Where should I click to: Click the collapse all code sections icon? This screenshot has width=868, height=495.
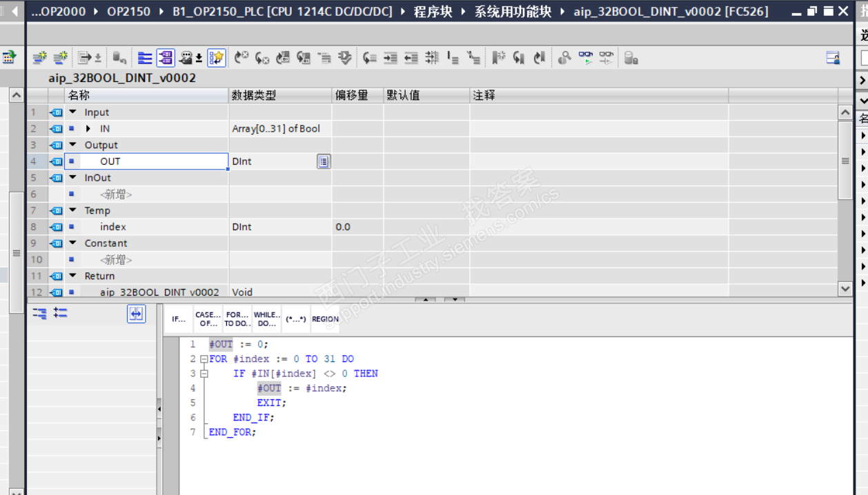coord(40,314)
